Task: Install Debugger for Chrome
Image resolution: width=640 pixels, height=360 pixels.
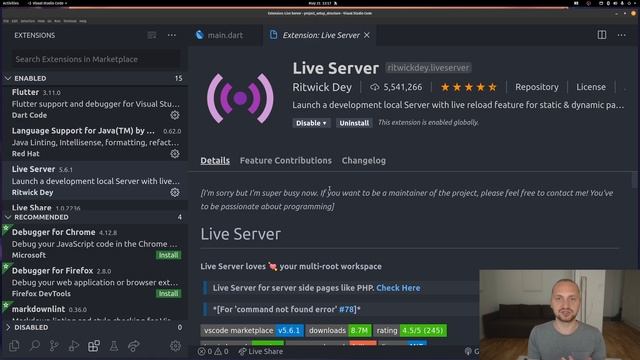Action: tap(168, 255)
